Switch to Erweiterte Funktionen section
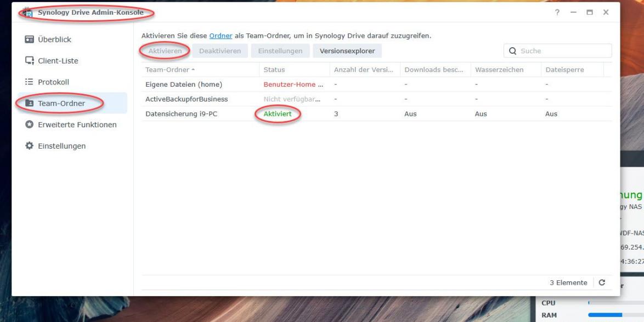This screenshot has height=322, width=644. (77, 125)
